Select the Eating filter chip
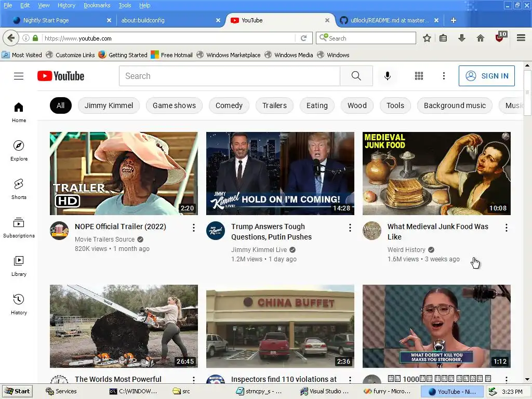 317,105
